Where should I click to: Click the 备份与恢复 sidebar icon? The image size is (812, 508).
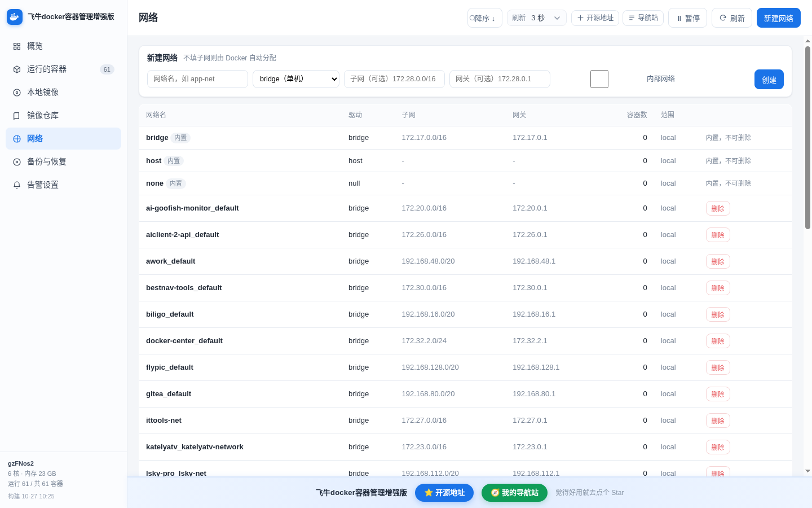[x=17, y=162]
